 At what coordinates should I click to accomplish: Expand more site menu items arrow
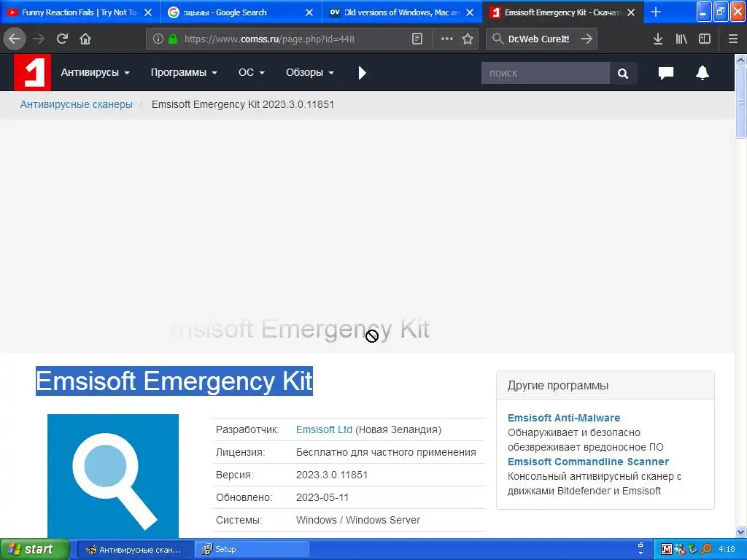pos(362,73)
